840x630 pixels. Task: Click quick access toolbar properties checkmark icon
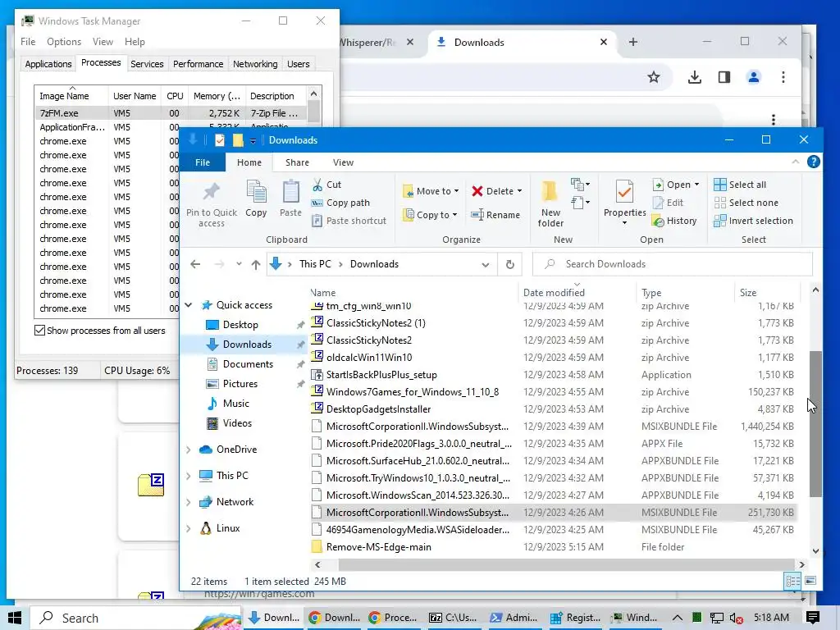tap(220, 139)
